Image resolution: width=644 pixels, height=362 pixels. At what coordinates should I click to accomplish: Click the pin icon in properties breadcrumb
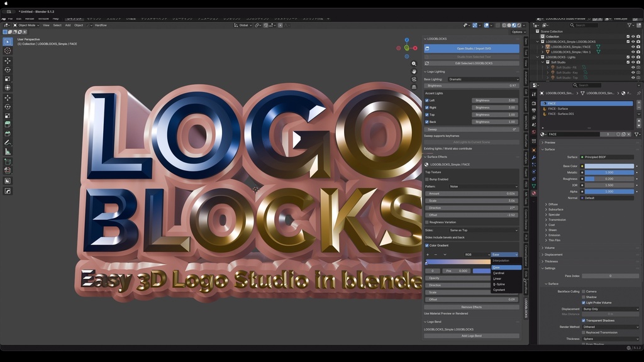pyautogui.click(x=639, y=93)
